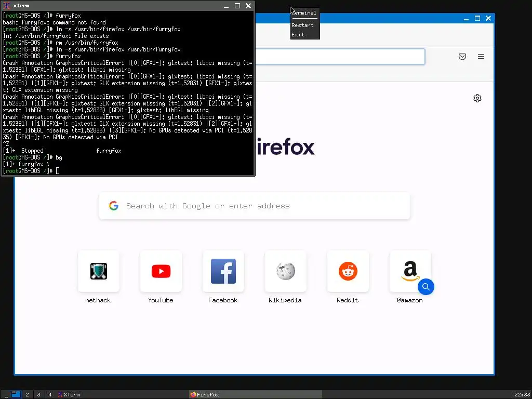Click the @amazon shortcut label

pyautogui.click(x=410, y=300)
